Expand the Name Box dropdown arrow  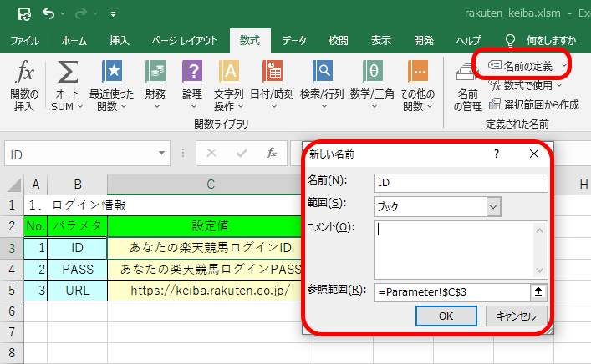[x=161, y=153]
